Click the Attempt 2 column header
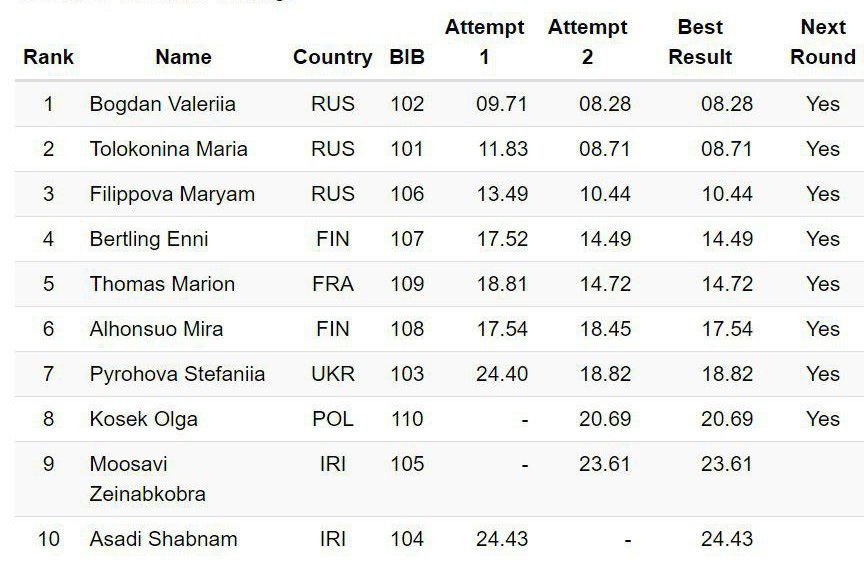Screen dimensions: 864x584 [587, 42]
